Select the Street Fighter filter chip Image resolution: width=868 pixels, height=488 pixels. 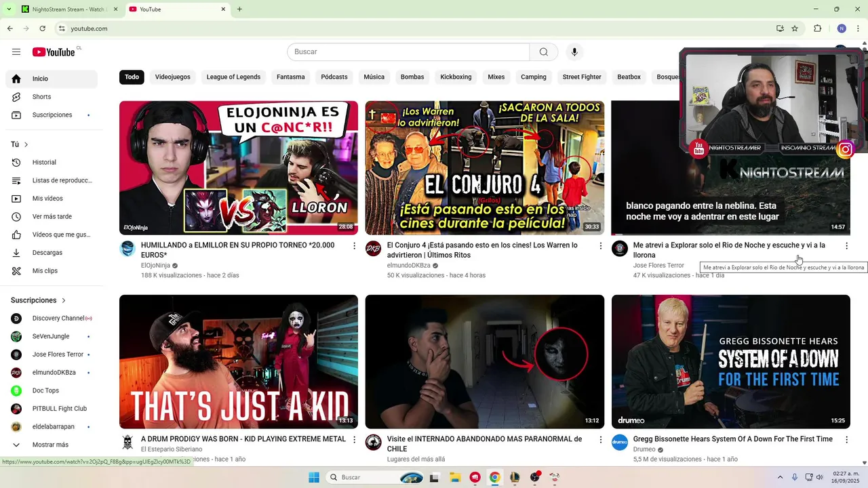pyautogui.click(x=582, y=77)
